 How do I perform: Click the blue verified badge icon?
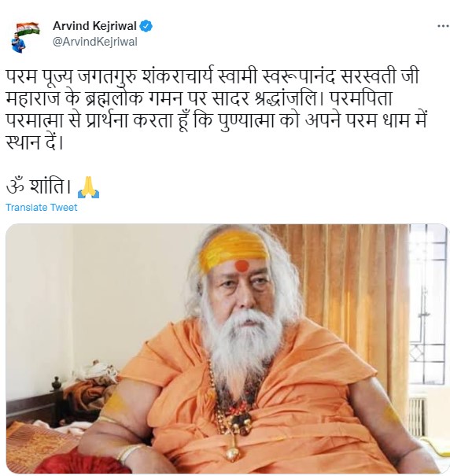[146, 26]
